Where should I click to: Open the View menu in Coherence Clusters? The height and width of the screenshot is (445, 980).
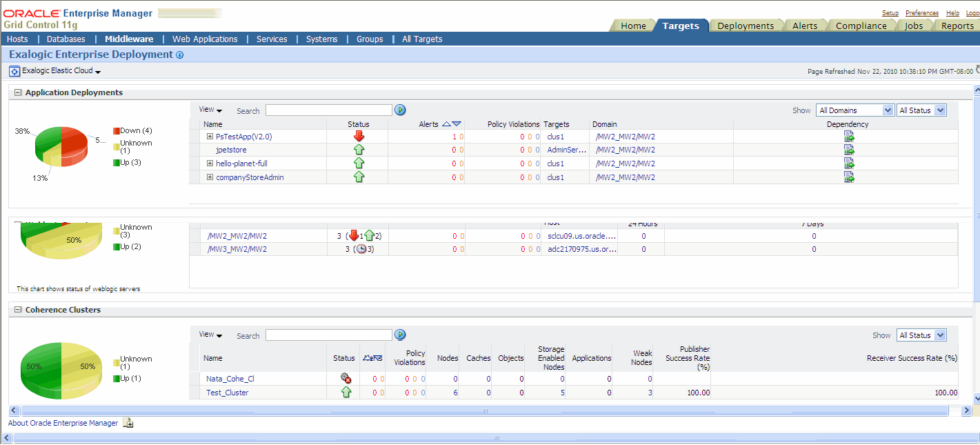pos(210,335)
